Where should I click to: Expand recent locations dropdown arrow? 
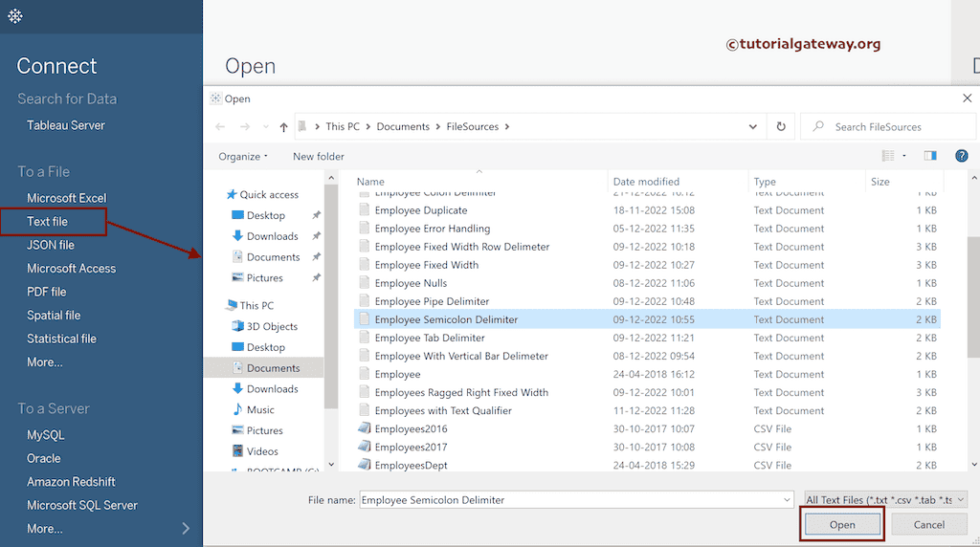(x=266, y=127)
